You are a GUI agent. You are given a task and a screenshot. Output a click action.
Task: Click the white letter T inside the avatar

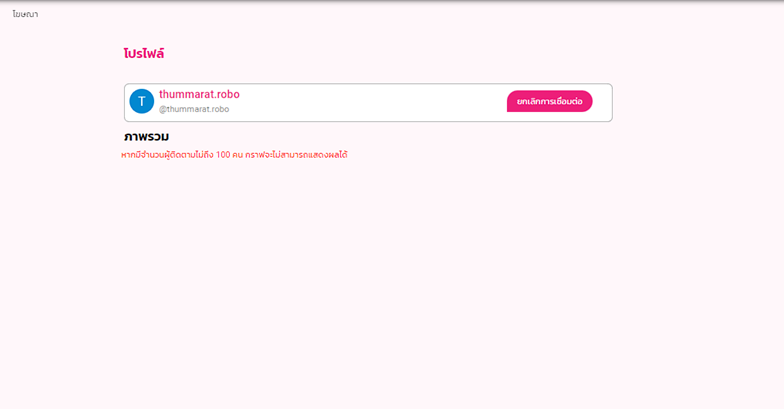[x=142, y=102]
